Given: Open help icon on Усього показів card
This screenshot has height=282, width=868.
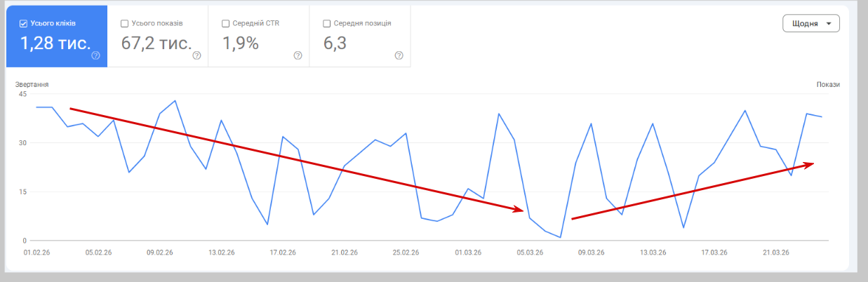Looking at the screenshot, I should (196, 55).
